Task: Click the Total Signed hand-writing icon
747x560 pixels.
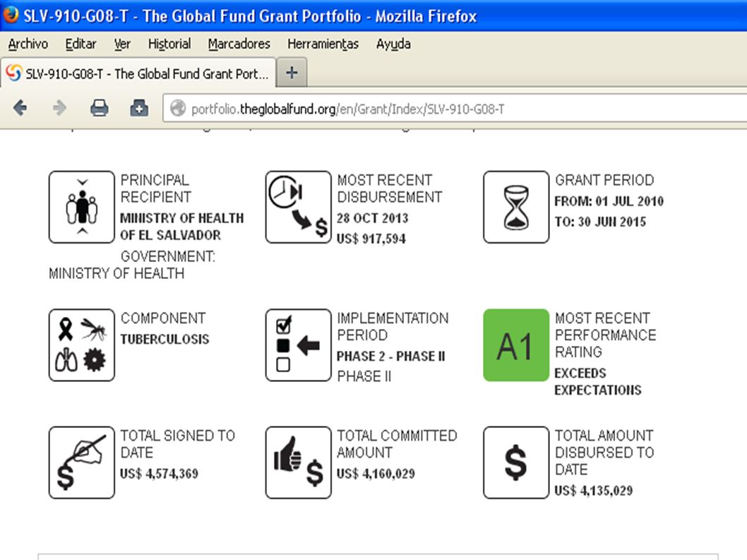Action: 81,463
